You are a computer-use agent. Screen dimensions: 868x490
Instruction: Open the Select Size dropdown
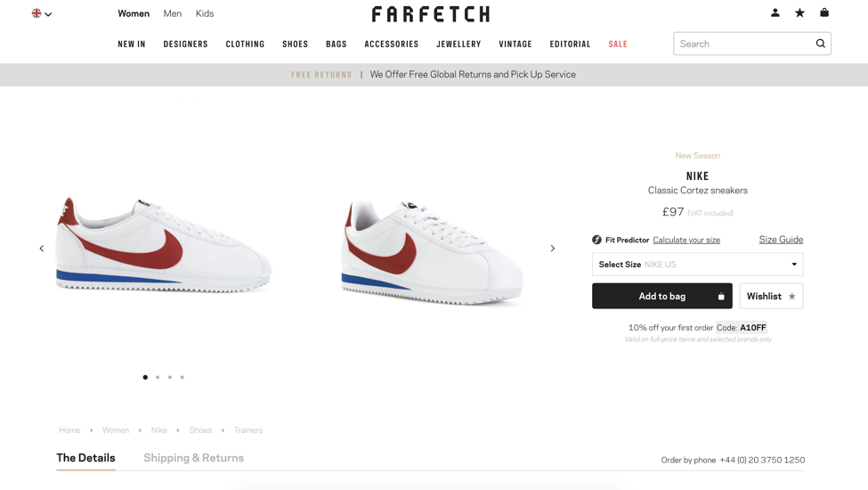(x=697, y=265)
